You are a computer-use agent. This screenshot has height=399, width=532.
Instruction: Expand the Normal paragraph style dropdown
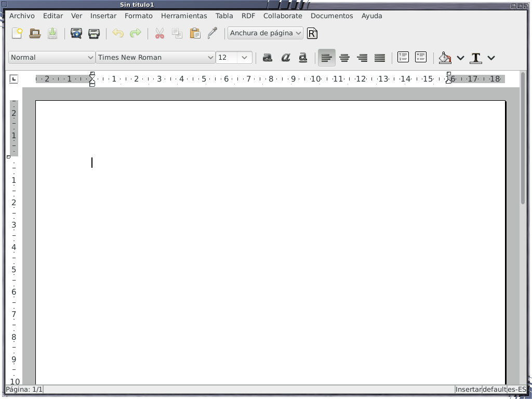(89, 58)
